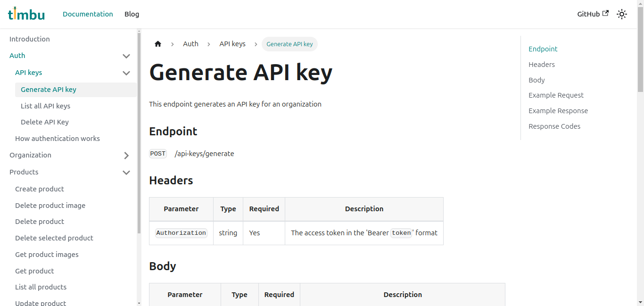
Task: Collapse the API keys sidebar chevron
Action: pyautogui.click(x=126, y=73)
